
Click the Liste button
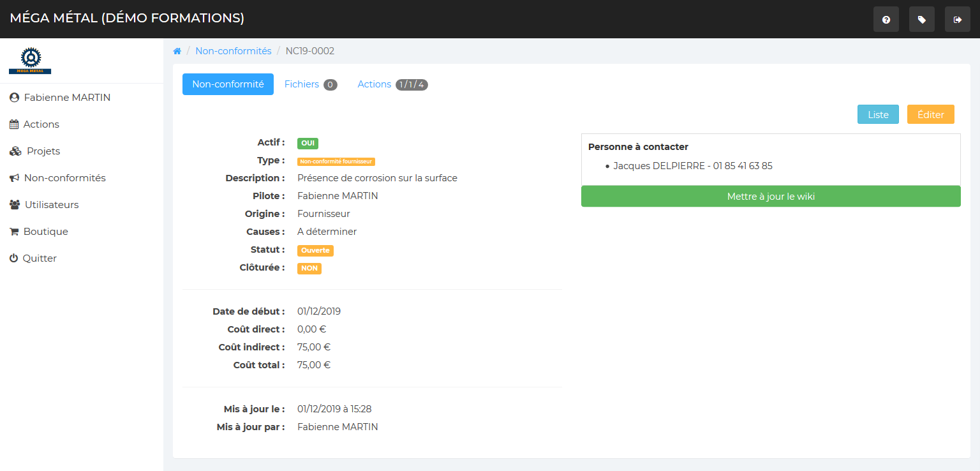[x=878, y=115]
